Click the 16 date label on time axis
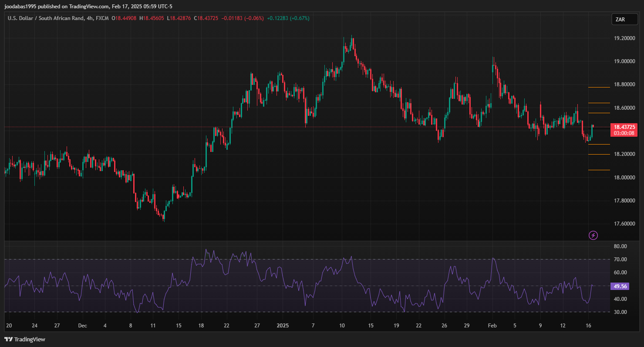Screen dimensions: 644x347 588,326
